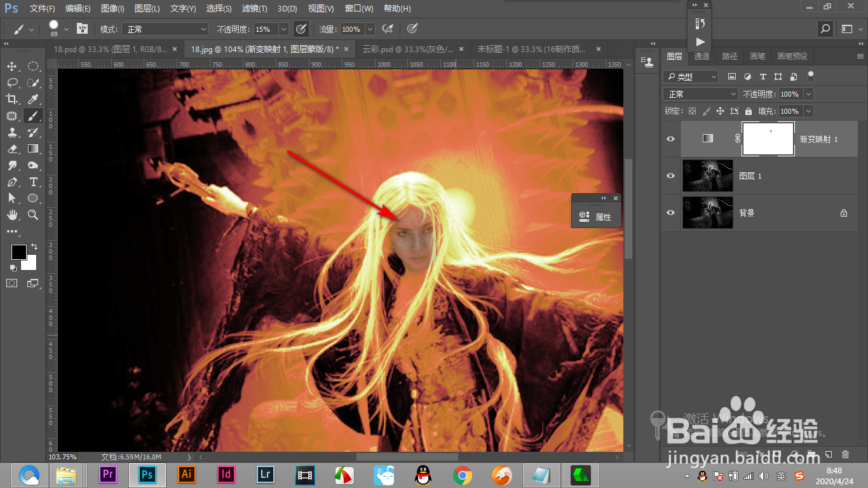Select the layer mask thumbnail of 渐变映射 1
The height and width of the screenshot is (488, 868).
coord(769,139)
